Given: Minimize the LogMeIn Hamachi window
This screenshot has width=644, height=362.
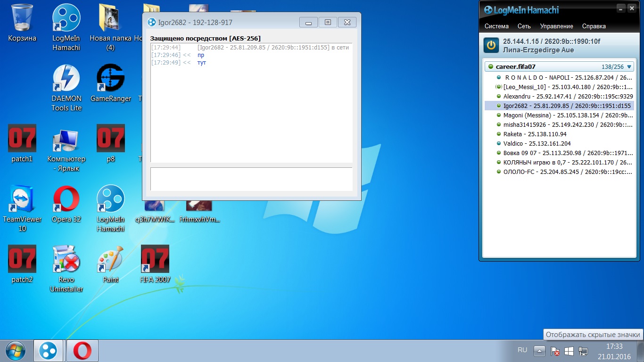Looking at the screenshot, I should (x=621, y=8).
